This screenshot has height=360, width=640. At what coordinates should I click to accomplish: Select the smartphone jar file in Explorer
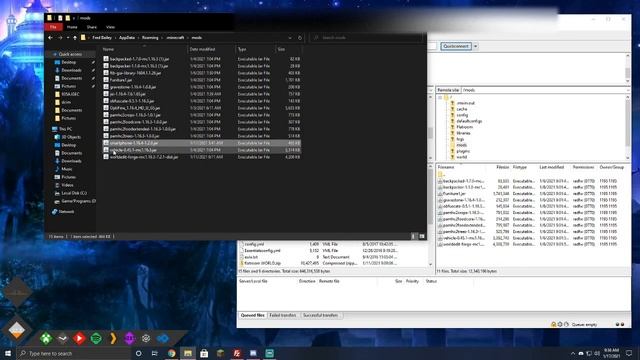click(202, 143)
